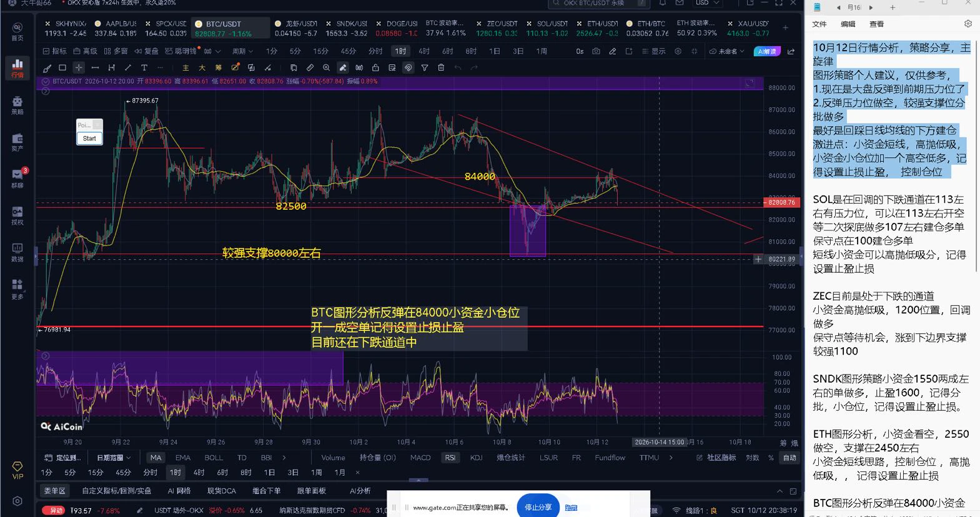
Task: Take a chart screenshot with camera icon
Action: pyautogui.click(x=596, y=51)
